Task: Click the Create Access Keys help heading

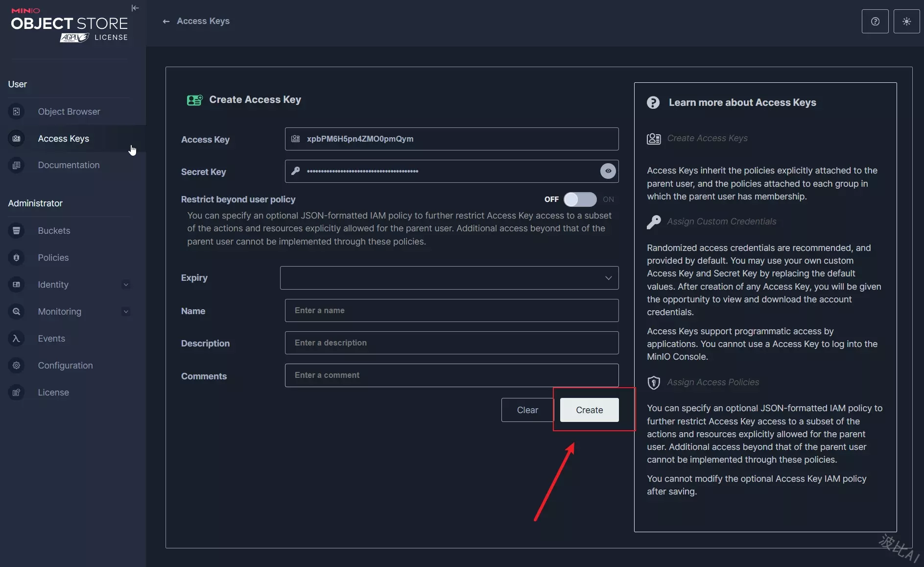Action: 707,138
